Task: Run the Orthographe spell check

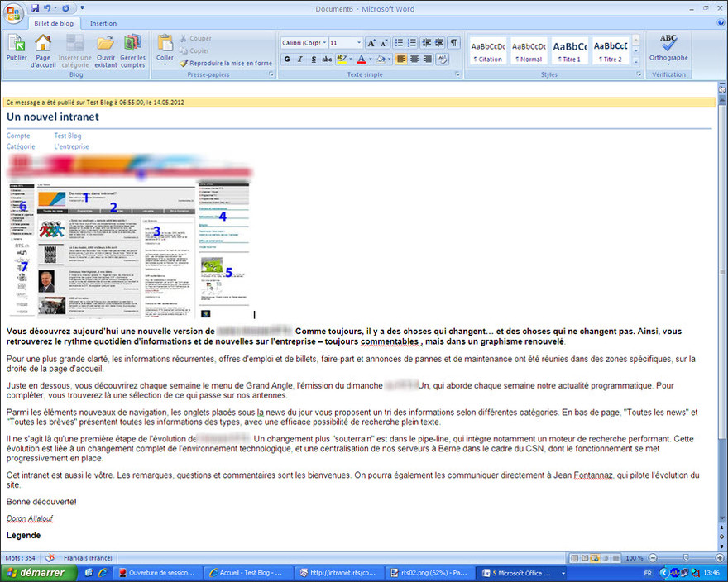Action: click(668, 48)
